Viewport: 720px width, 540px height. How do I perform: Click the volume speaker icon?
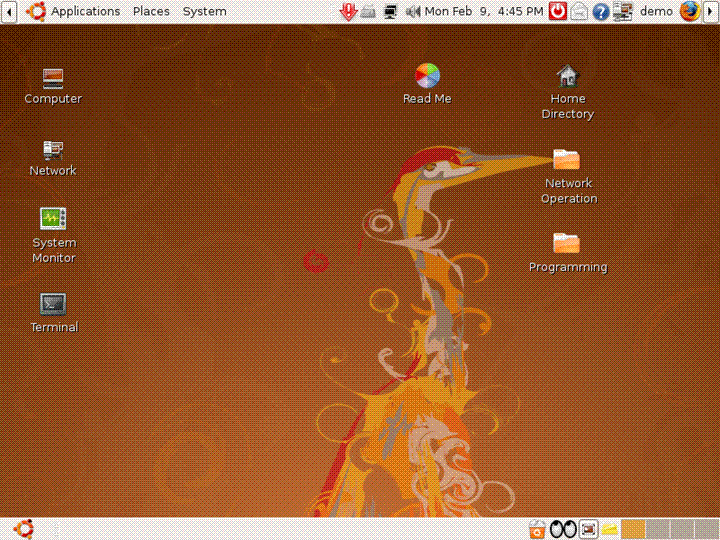click(412, 11)
